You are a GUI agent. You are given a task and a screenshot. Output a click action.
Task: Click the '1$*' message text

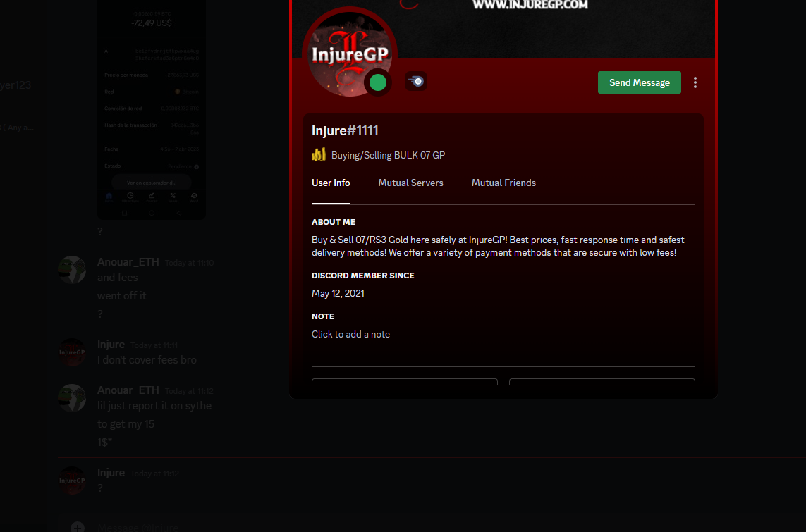click(x=104, y=442)
